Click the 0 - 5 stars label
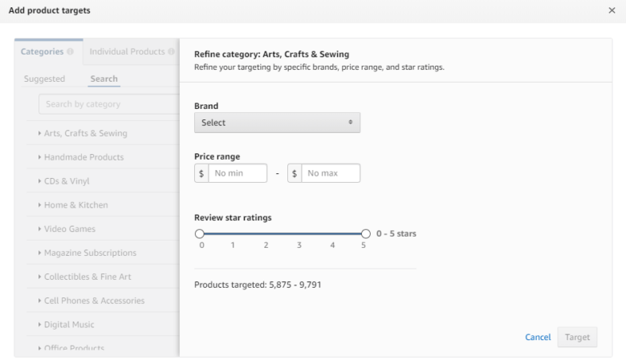 [x=396, y=233]
